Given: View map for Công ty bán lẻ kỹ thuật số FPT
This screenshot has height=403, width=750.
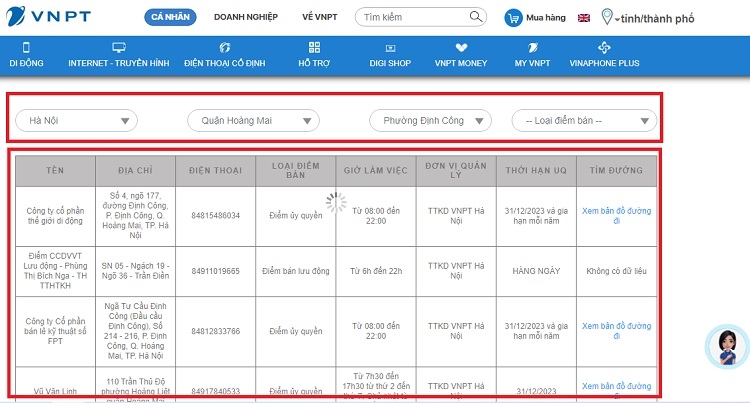Looking at the screenshot, I should [x=617, y=331].
